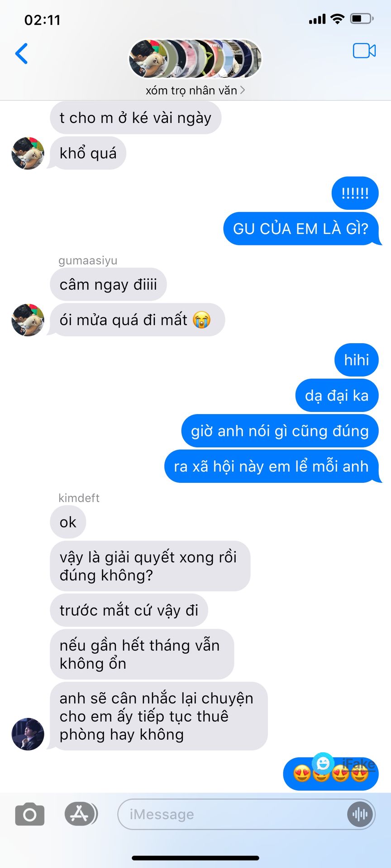Open the camera from message bar
The width and height of the screenshot is (391, 868).
point(30,814)
